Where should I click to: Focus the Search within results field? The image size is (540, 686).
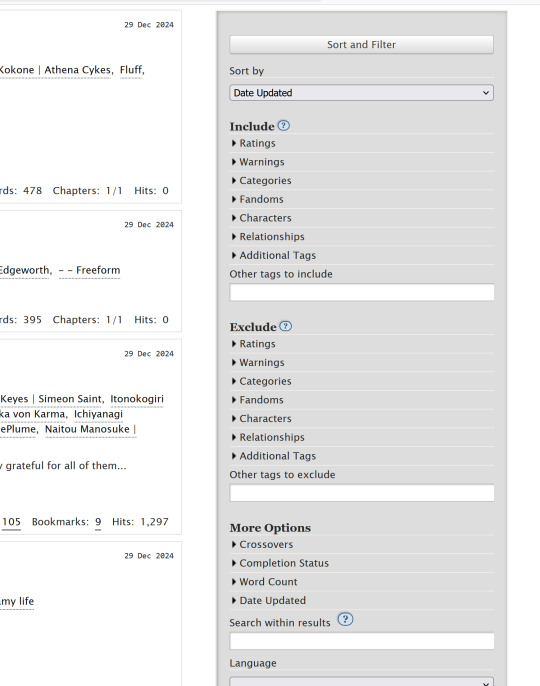(x=362, y=641)
